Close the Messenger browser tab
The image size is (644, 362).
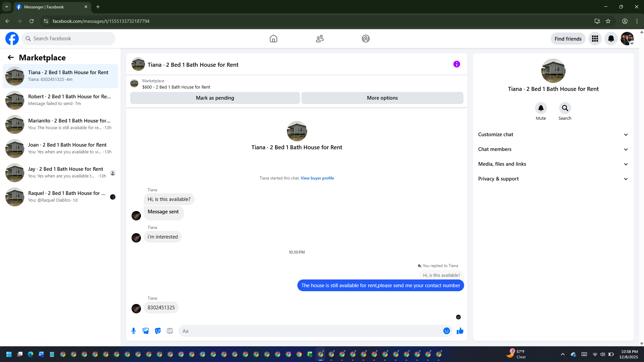[86, 7]
